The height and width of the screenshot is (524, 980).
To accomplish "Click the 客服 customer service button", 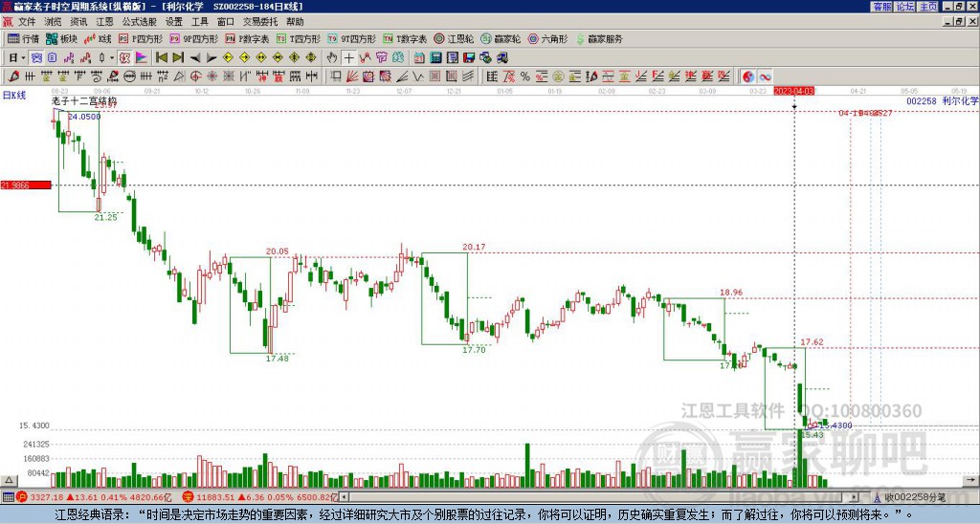I will (882, 7).
